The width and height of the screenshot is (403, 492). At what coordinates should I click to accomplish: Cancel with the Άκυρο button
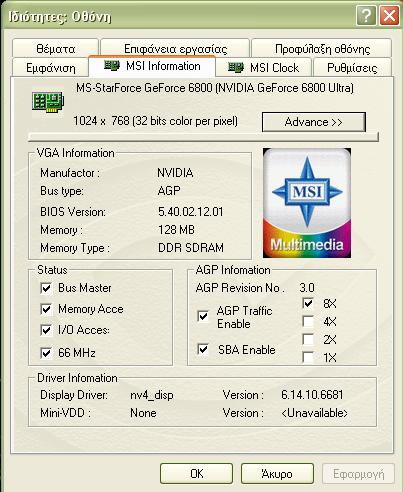277,473
